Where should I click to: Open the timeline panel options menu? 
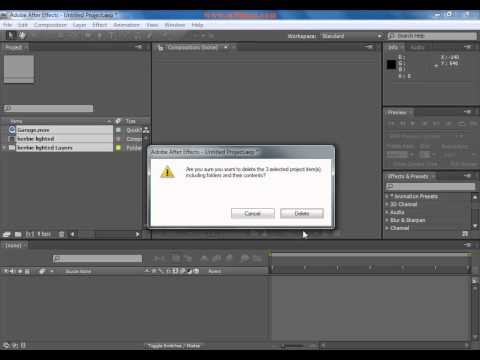(x=468, y=245)
